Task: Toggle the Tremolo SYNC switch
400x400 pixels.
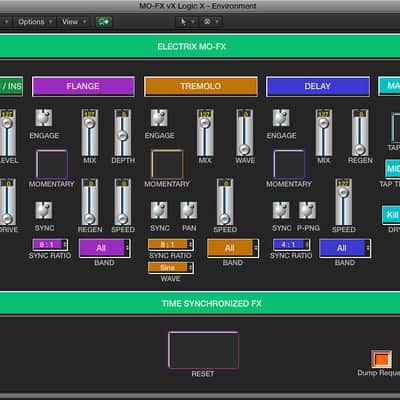Action: pyautogui.click(x=159, y=210)
